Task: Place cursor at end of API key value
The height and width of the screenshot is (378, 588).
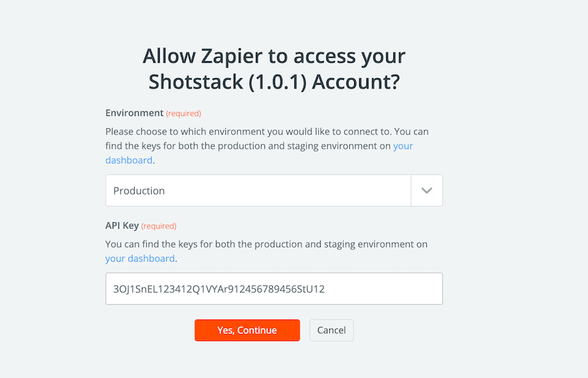Action: point(325,289)
